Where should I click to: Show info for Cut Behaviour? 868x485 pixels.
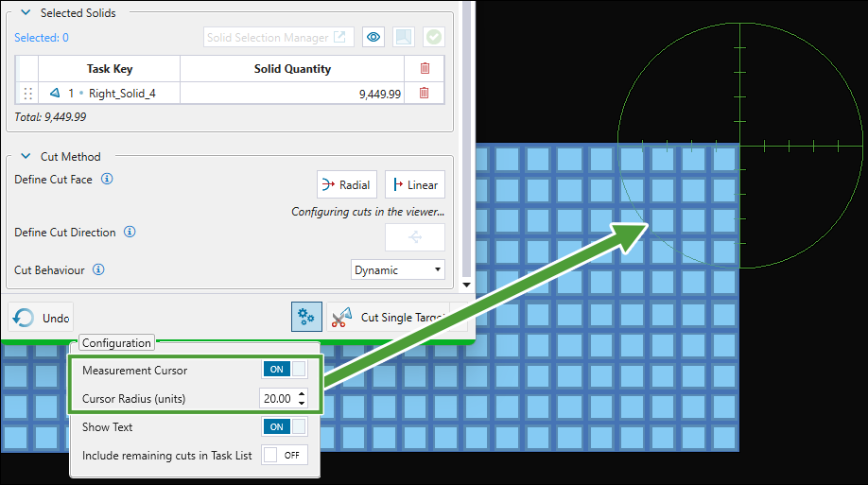[x=98, y=269]
